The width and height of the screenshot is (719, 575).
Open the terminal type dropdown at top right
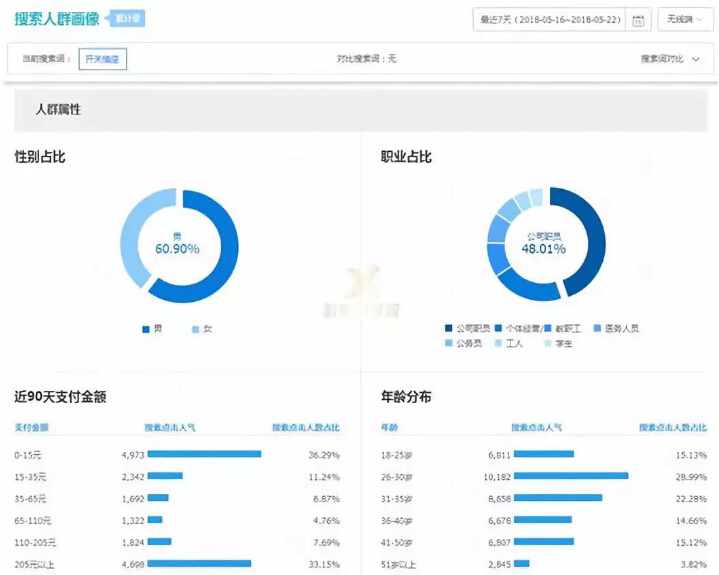tap(685, 20)
